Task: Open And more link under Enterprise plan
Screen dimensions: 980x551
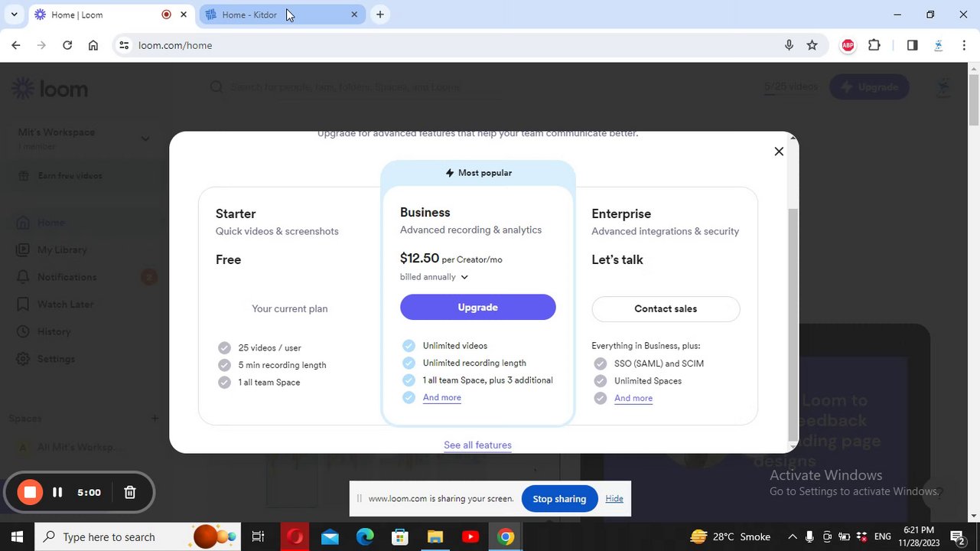Action: click(x=633, y=398)
